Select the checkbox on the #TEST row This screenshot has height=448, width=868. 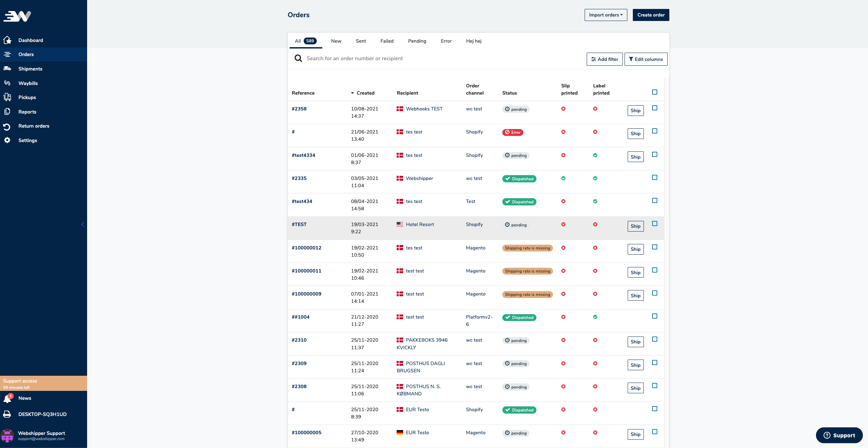654,223
